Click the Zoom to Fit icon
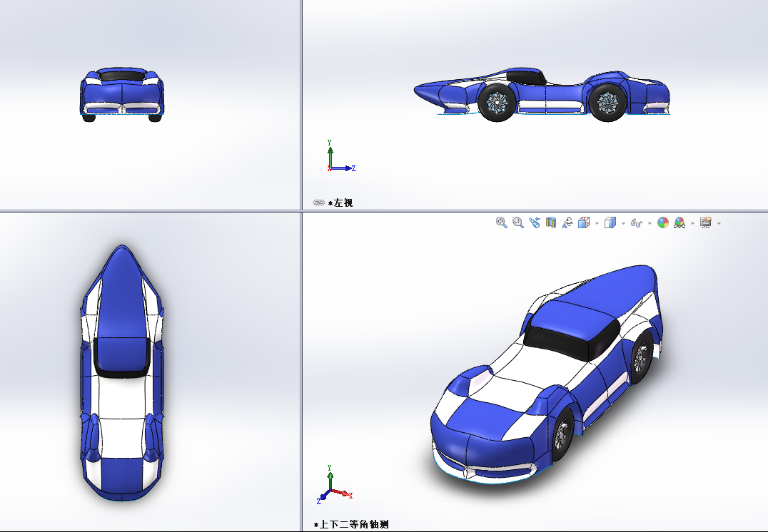 pos(501,222)
